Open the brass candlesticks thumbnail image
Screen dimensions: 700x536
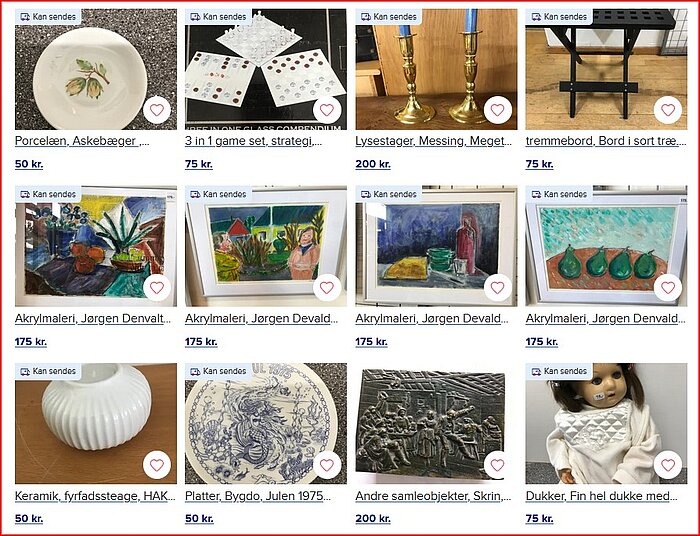436,69
